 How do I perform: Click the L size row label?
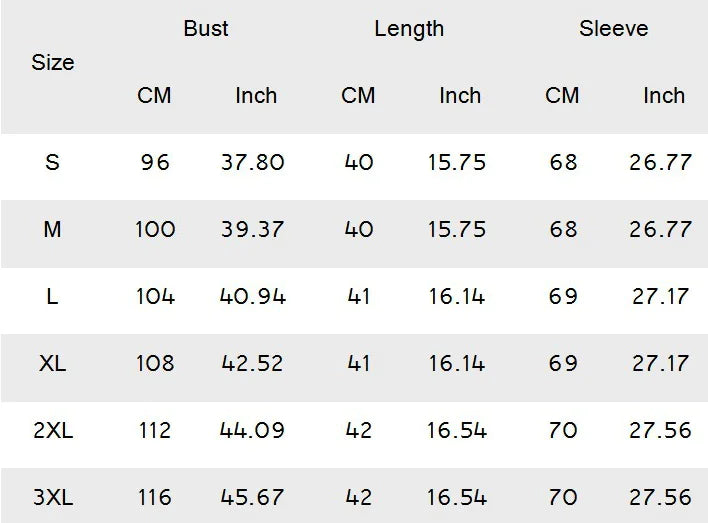click(x=53, y=296)
